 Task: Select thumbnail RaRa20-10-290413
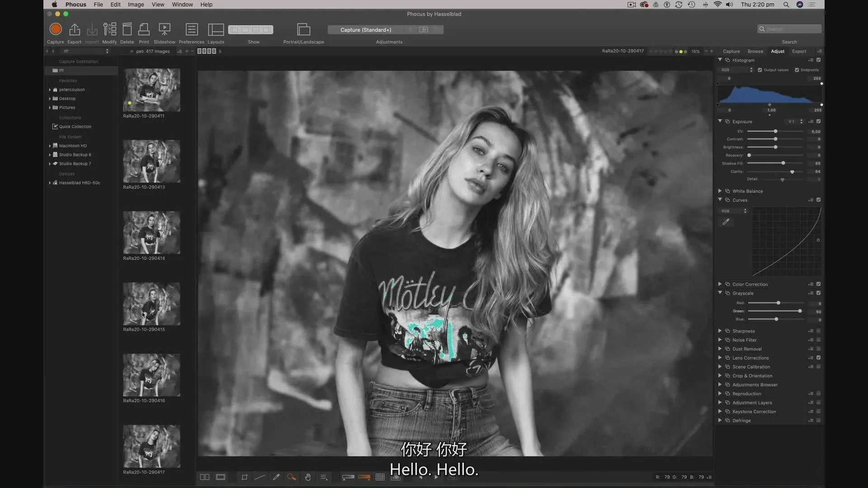coord(151,161)
